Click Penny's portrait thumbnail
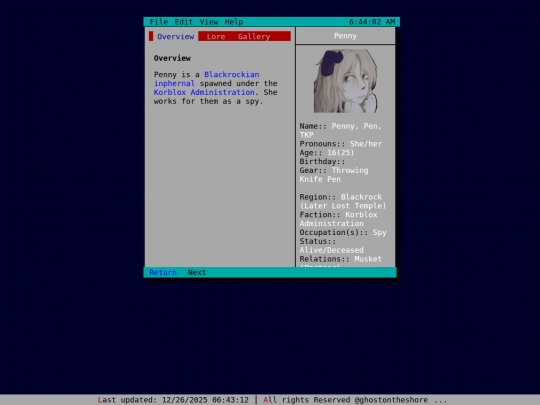Image resolution: width=540 pixels, height=405 pixels. click(x=345, y=81)
